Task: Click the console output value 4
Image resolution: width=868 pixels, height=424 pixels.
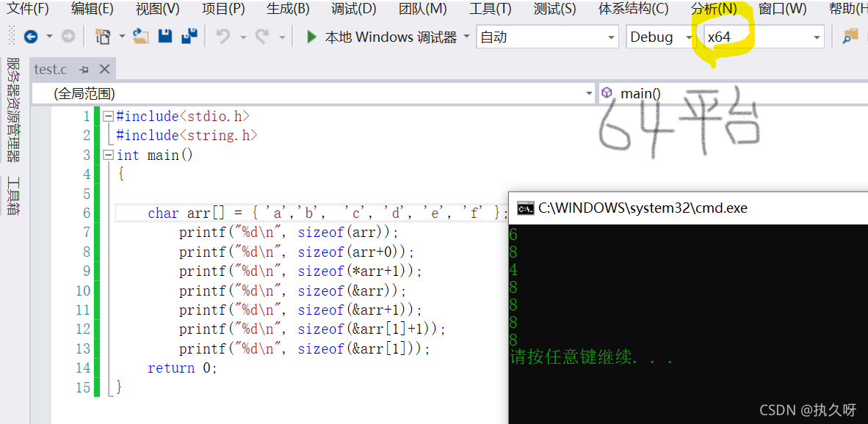Action: point(513,270)
